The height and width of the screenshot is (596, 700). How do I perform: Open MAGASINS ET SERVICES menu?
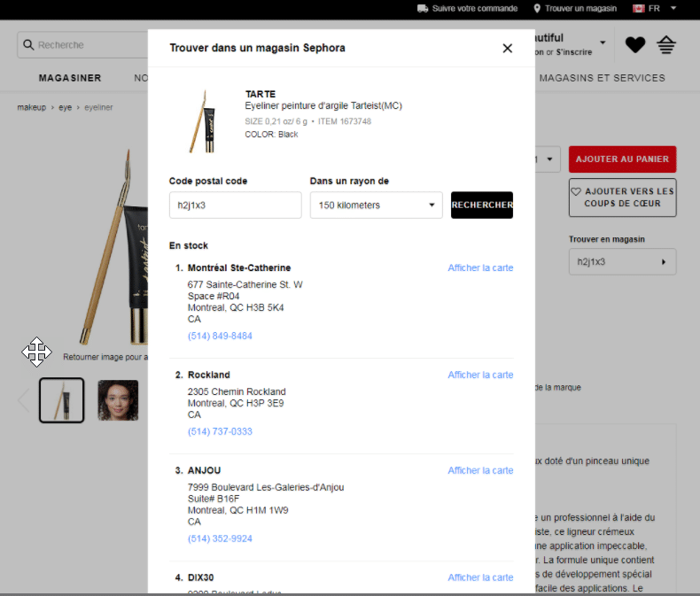[602, 78]
